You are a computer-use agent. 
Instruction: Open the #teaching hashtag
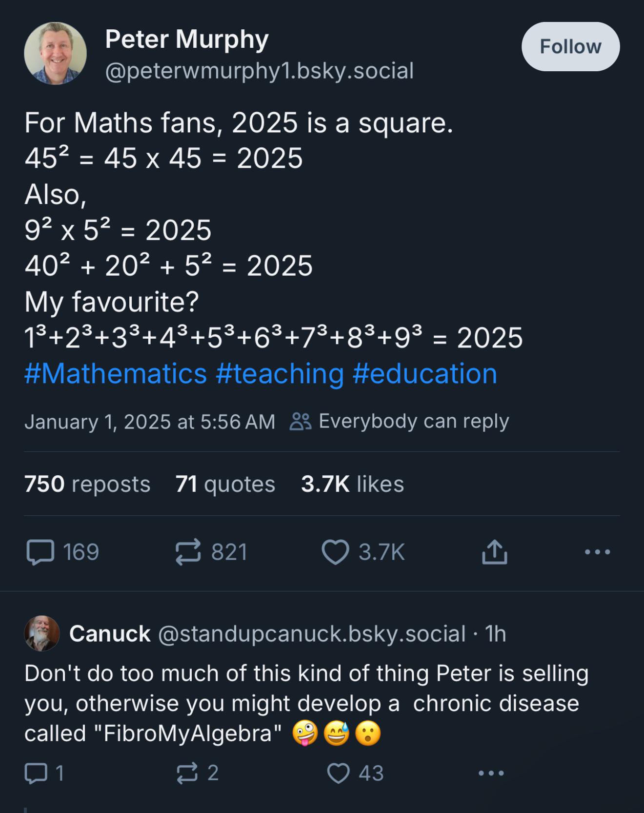pyautogui.click(x=281, y=373)
